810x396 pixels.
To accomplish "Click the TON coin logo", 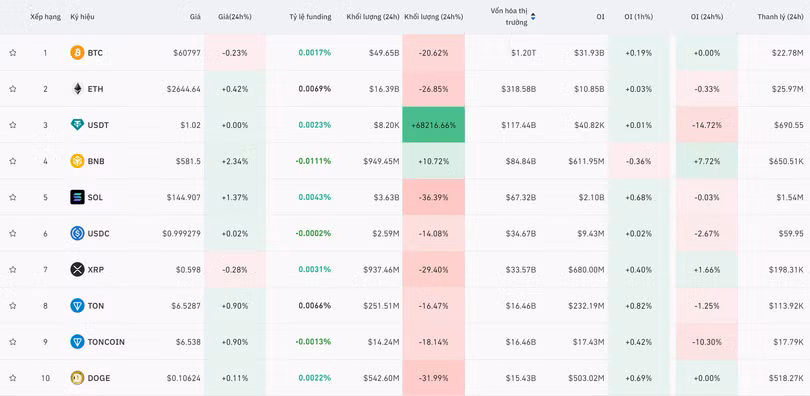I will pos(77,306).
